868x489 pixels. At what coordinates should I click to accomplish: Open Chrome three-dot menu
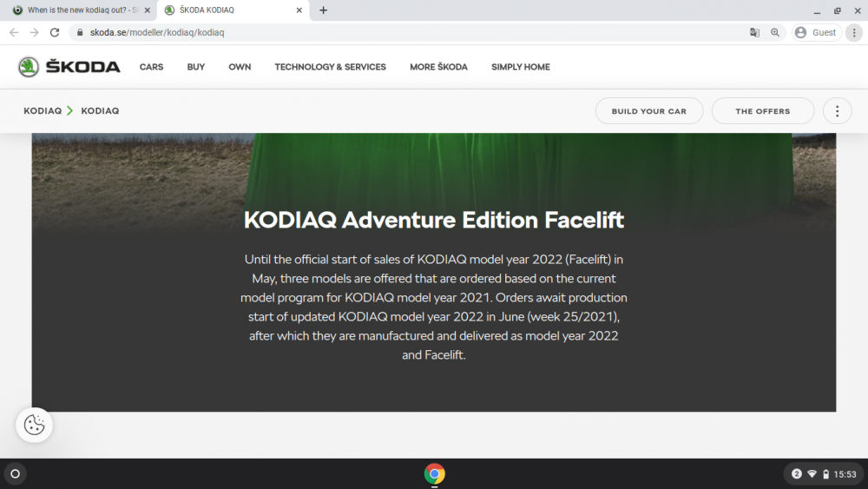854,33
